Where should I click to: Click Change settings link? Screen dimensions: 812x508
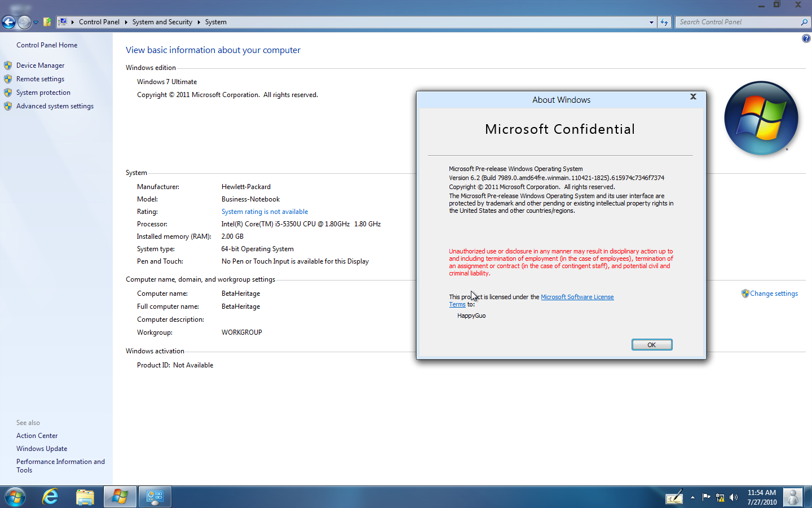[774, 294]
